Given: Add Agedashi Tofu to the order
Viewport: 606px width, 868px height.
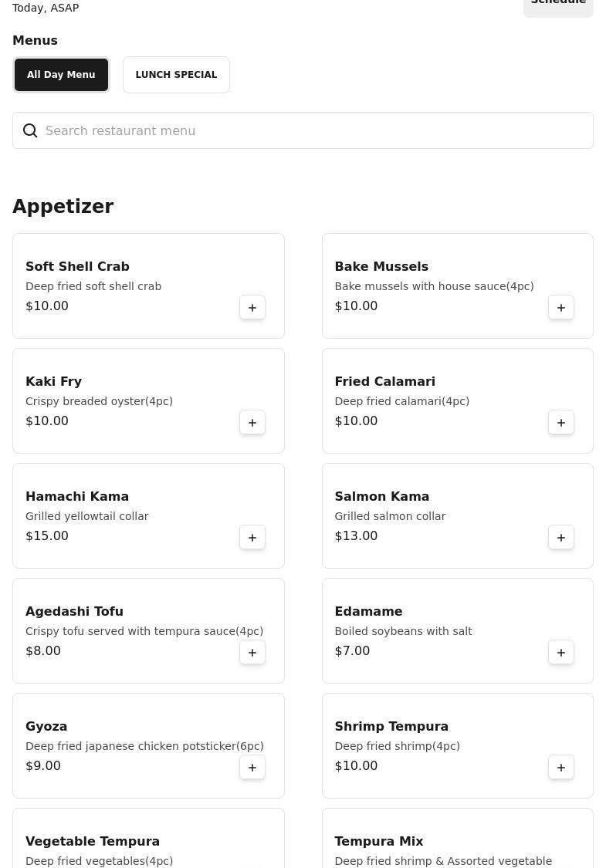Looking at the screenshot, I should [x=252, y=652].
